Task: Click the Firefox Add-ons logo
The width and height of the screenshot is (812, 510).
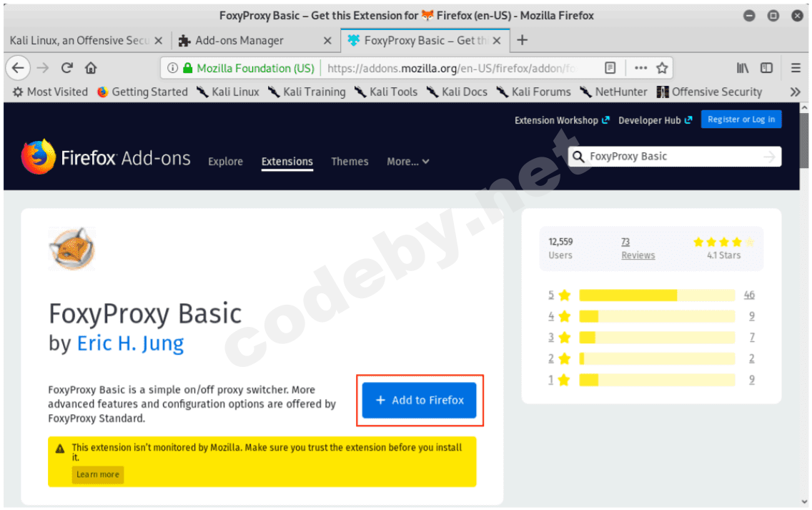Action: click(x=106, y=157)
